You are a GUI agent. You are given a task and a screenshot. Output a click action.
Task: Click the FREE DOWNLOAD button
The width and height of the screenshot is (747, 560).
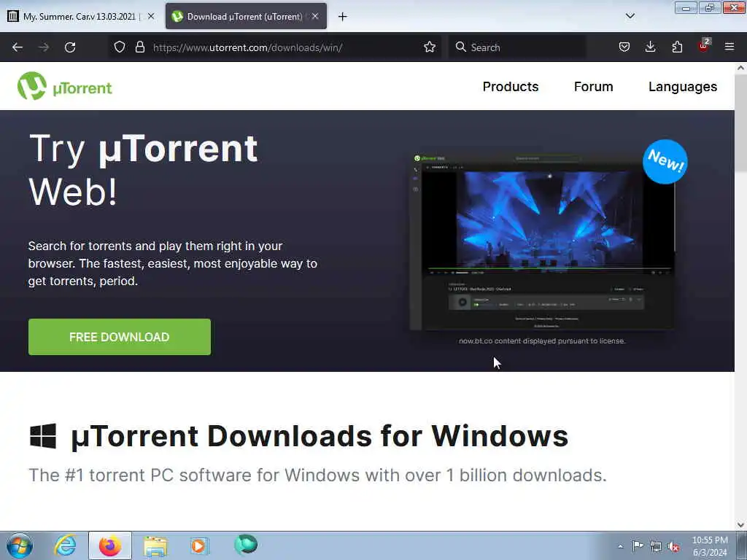click(120, 337)
